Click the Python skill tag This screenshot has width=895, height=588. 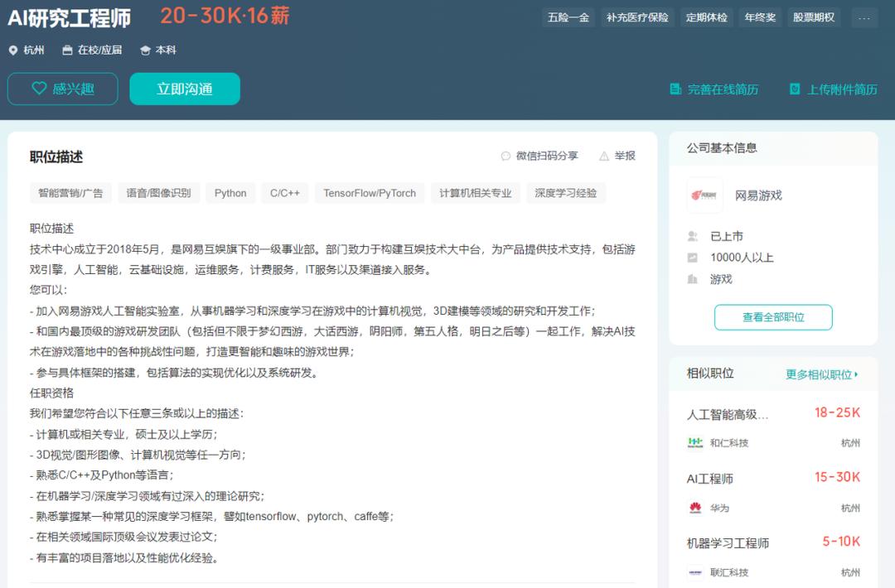230,193
